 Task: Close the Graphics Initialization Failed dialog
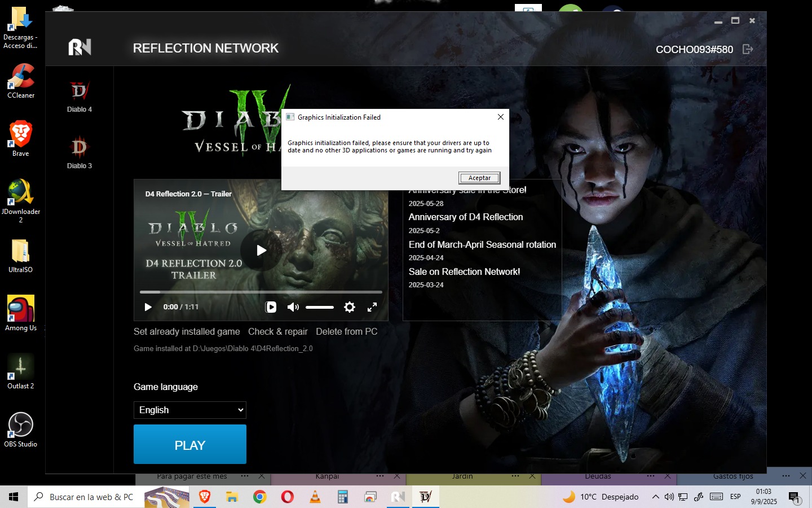click(x=500, y=117)
